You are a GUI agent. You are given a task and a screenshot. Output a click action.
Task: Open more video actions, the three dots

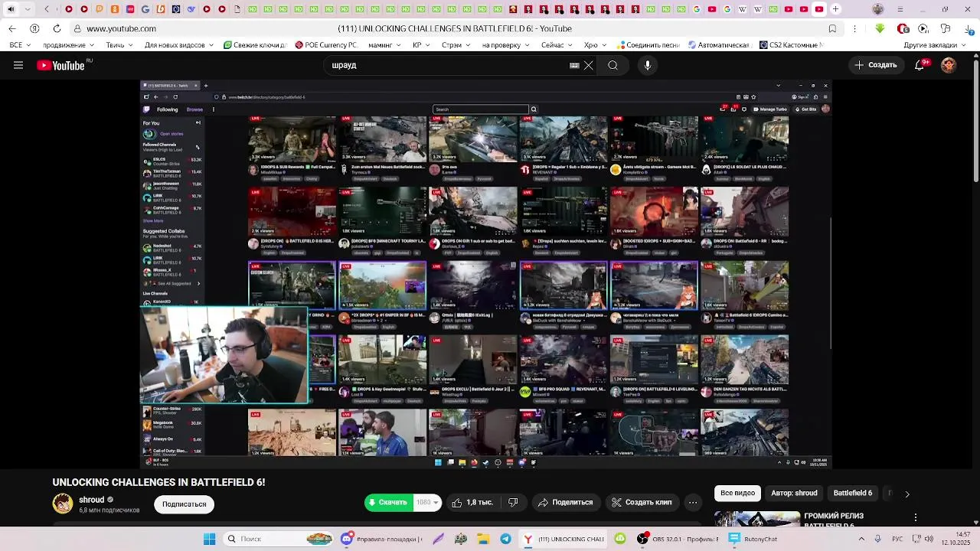tap(693, 502)
